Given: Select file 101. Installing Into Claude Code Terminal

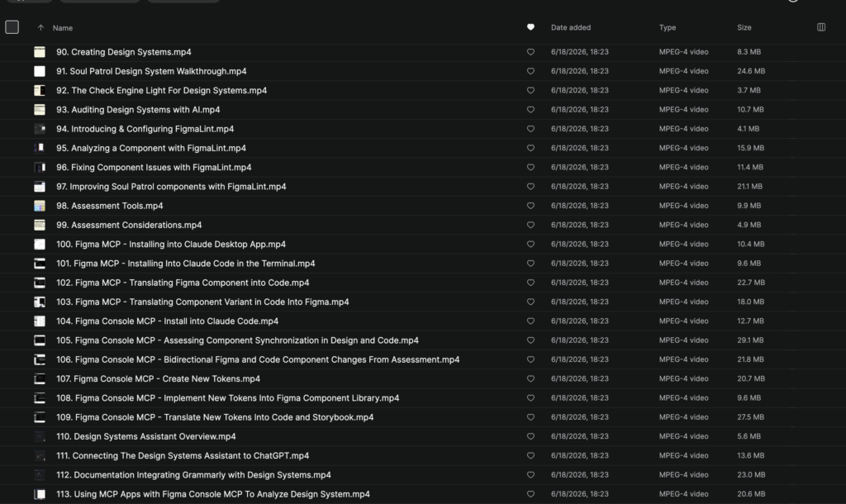Looking at the screenshot, I should 186,264.
